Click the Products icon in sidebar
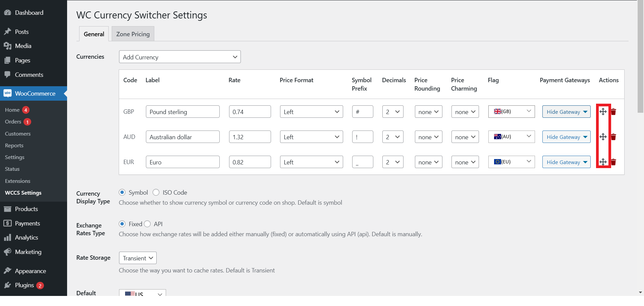Screen dimensions: 644x306 click(7, 209)
